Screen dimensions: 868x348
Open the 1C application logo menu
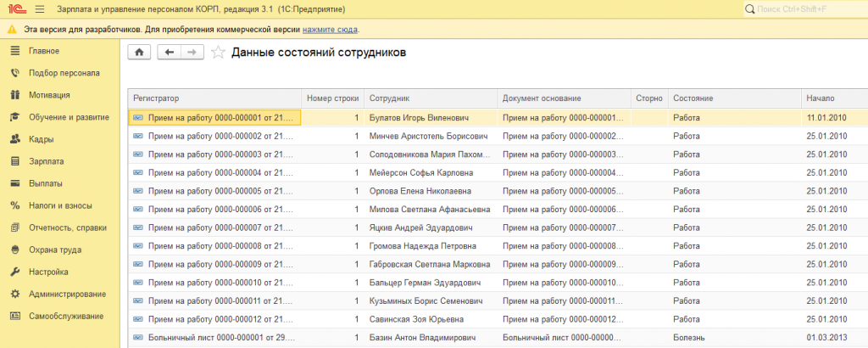(x=15, y=9)
